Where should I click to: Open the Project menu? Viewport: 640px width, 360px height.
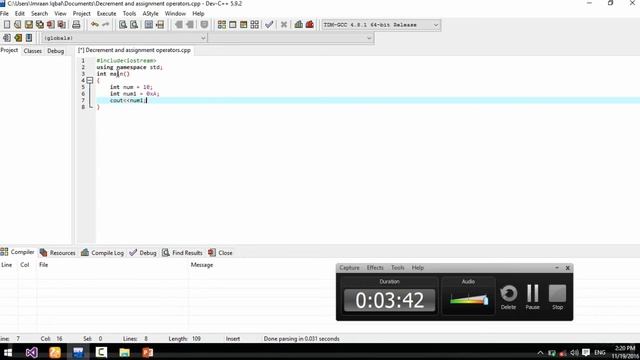(82, 13)
